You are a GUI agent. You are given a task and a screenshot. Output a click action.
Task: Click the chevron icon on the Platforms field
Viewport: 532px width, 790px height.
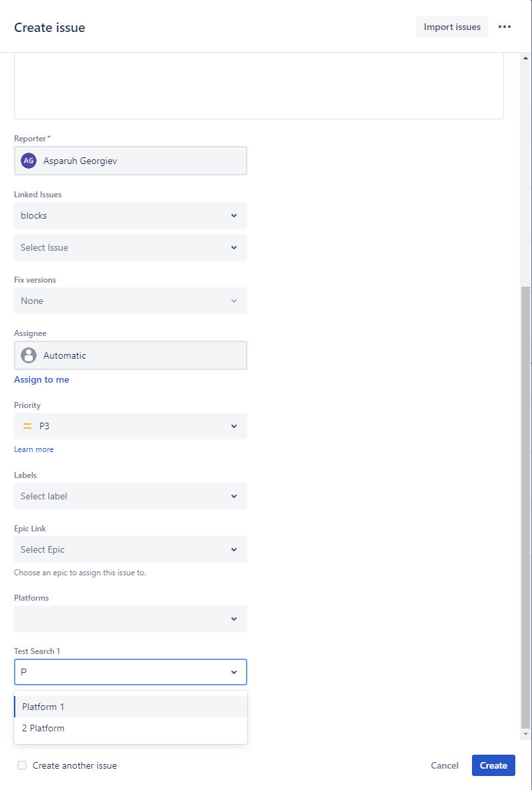pos(234,619)
